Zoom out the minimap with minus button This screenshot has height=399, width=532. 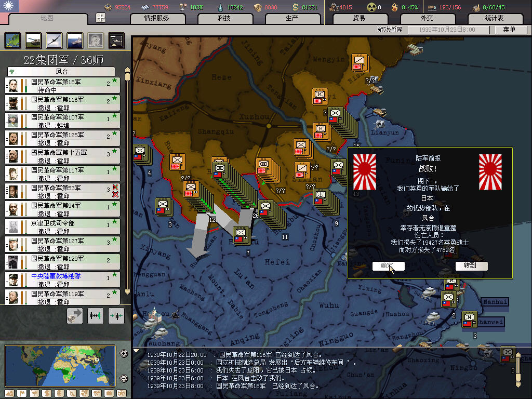pyautogui.click(x=124, y=378)
